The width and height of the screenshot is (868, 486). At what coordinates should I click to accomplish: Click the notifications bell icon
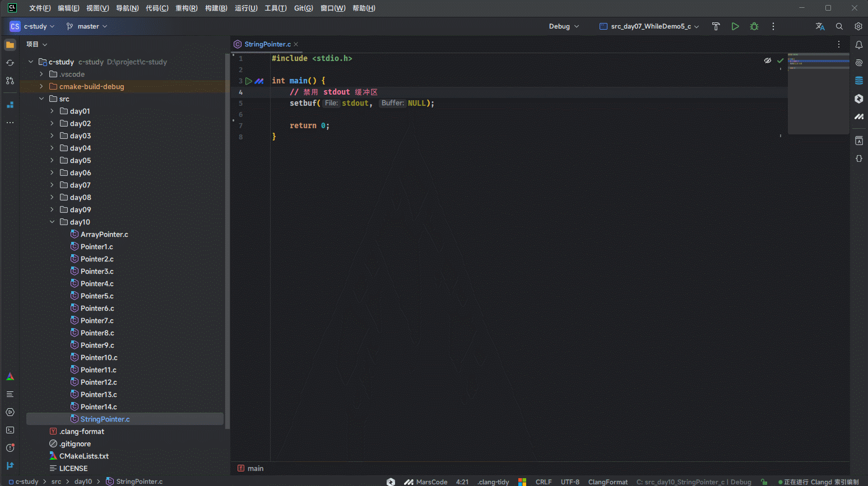pyautogui.click(x=859, y=44)
